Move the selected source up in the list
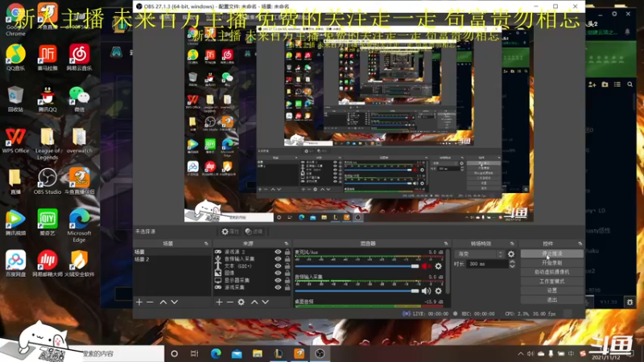Viewport: 644px width, 362px height. click(254, 302)
